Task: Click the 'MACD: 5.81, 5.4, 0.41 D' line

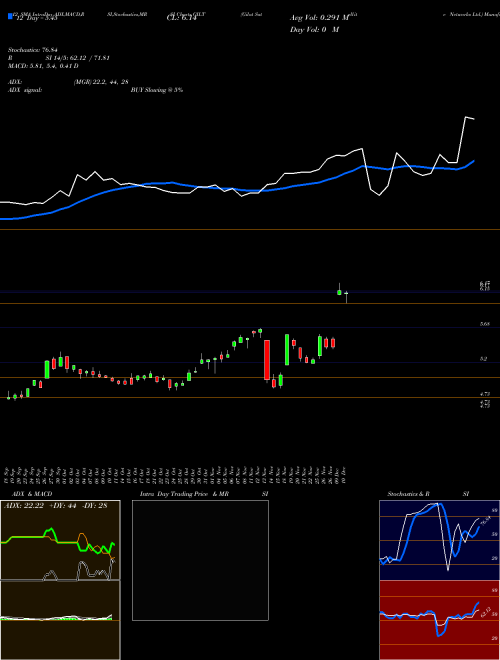Action: point(43,66)
